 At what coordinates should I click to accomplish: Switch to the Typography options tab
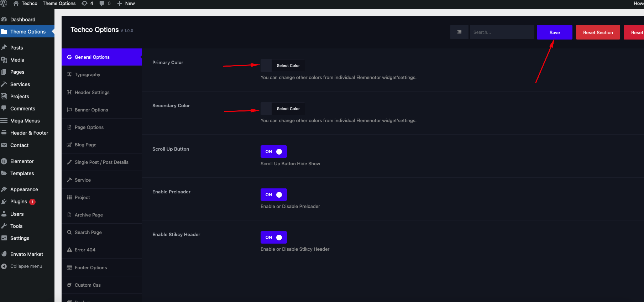coord(88,74)
